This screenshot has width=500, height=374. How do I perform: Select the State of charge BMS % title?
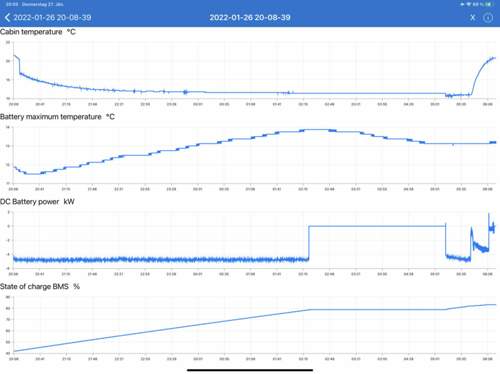pos(40,287)
